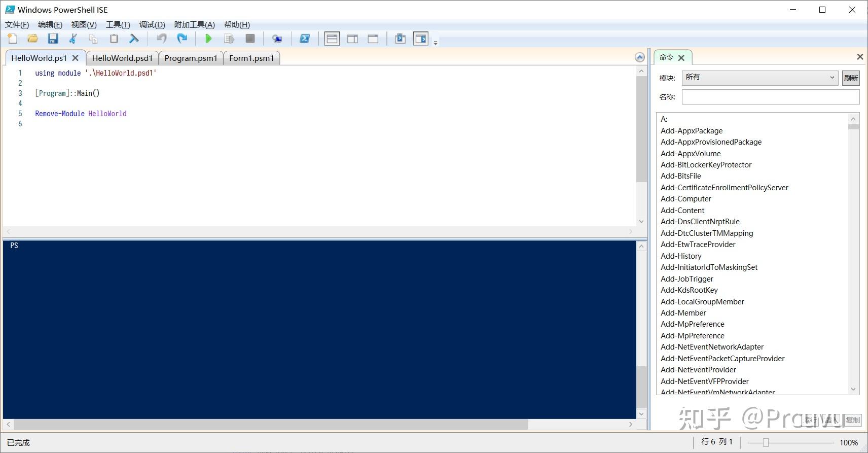Launch PowerShell.exe from the blue console icon

click(305, 39)
